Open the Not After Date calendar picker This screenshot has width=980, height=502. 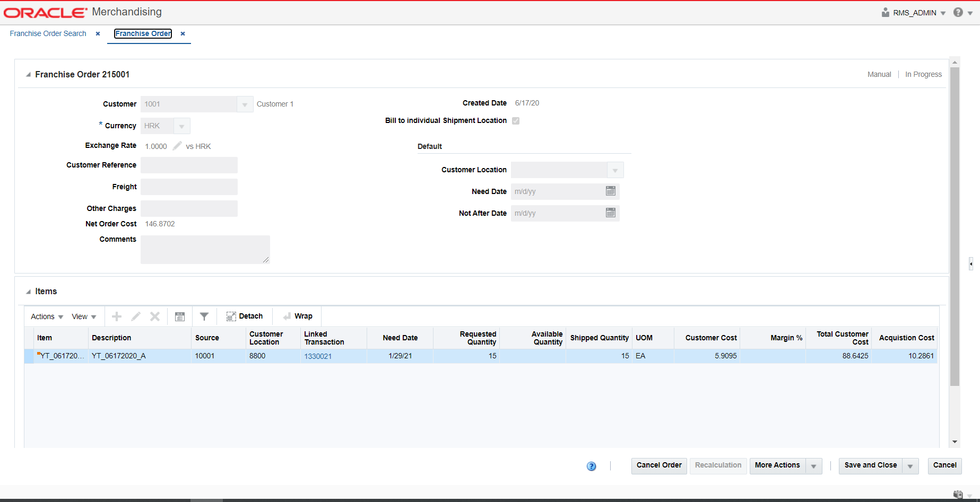point(611,213)
